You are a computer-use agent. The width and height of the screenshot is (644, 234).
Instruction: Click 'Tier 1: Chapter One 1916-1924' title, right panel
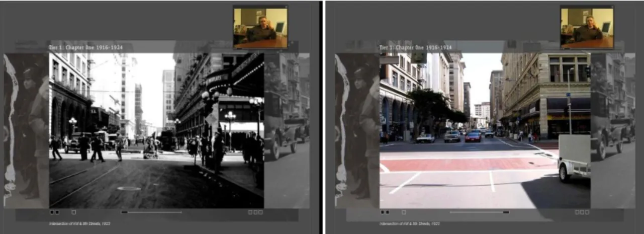(416, 47)
